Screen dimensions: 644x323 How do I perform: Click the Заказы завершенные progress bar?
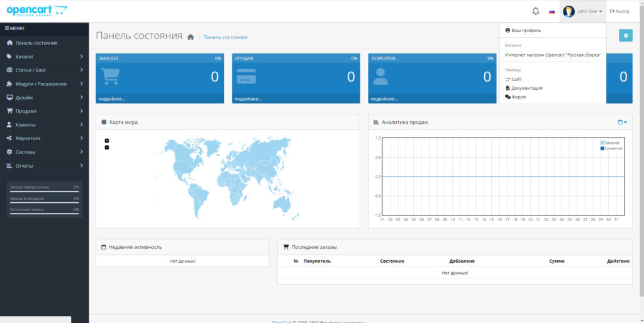pyautogui.click(x=45, y=192)
